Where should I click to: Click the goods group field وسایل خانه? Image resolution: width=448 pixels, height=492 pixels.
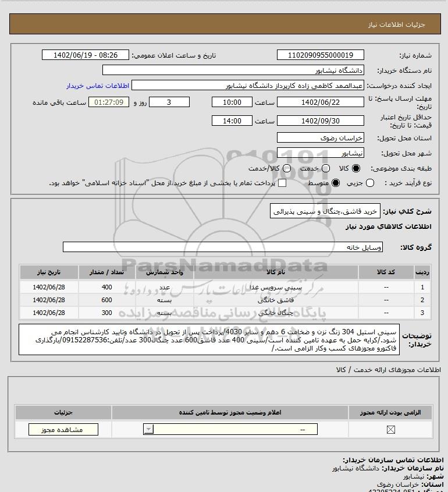click(x=223, y=247)
